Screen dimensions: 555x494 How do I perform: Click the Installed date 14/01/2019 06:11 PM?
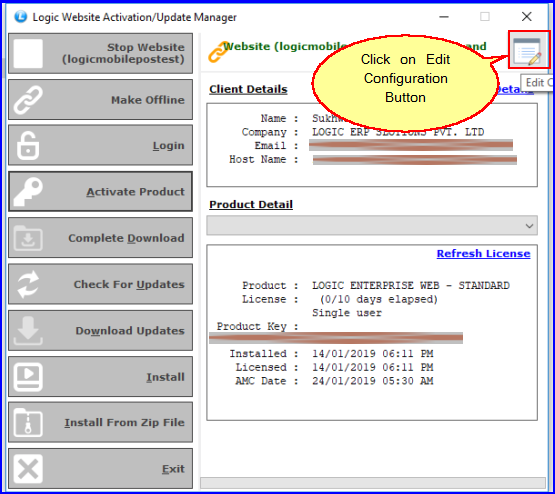pyautogui.click(x=372, y=354)
